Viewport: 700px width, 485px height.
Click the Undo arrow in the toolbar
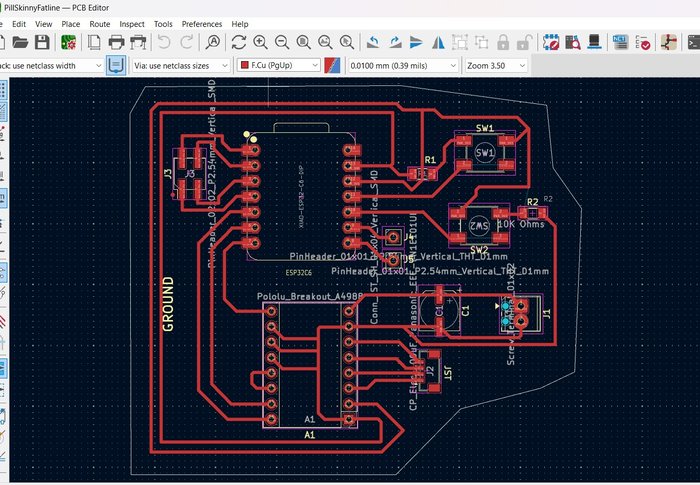[x=164, y=42]
